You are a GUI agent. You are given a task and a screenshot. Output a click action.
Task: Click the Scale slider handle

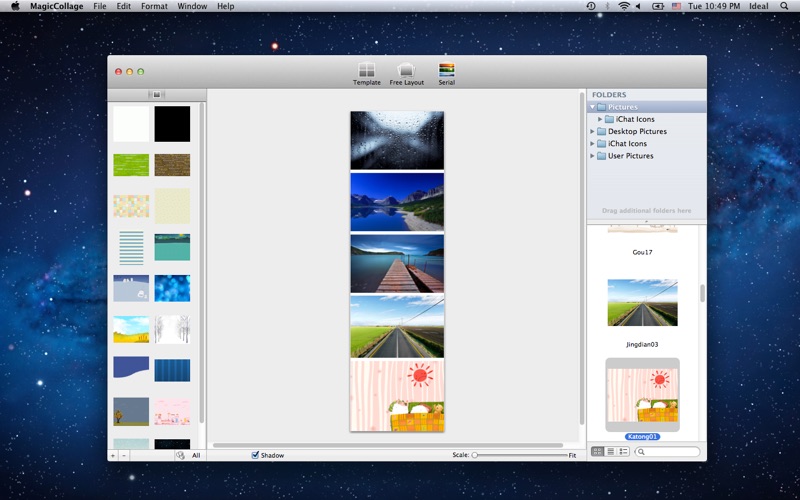pyautogui.click(x=475, y=455)
